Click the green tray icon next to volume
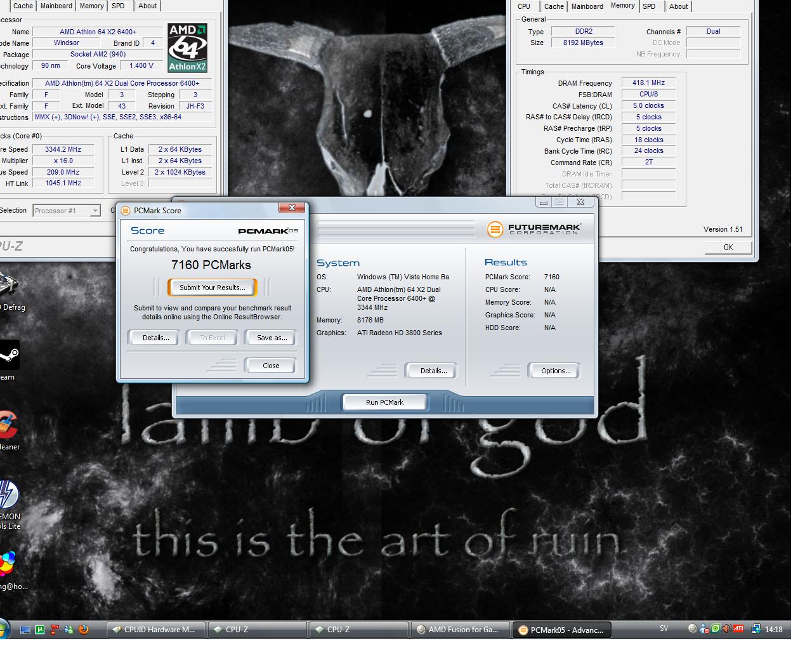This screenshot has height=650, width=812. click(716, 629)
